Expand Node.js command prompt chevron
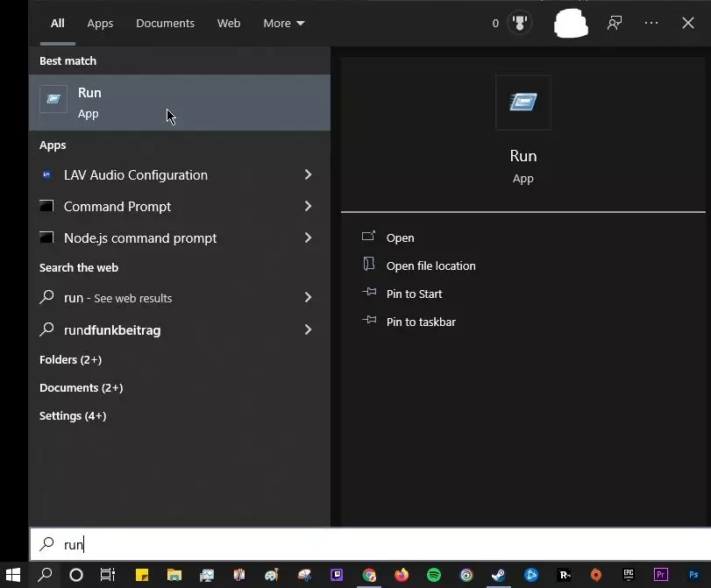The image size is (711, 588). [308, 238]
